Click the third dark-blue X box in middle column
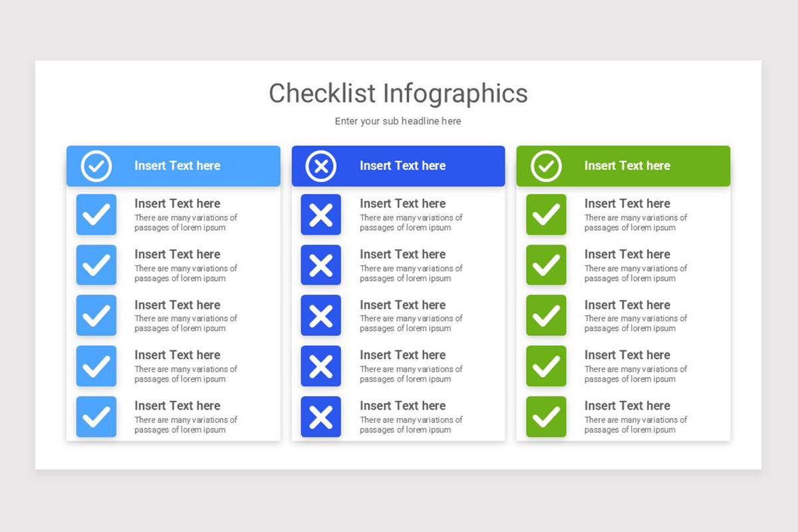Screen dimensions: 798x532 (x=321, y=315)
